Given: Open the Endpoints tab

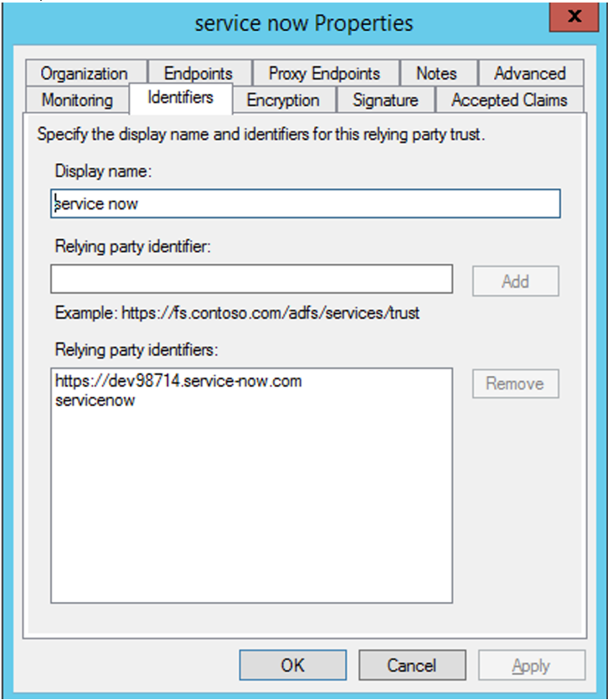Looking at the screenshot, I should (198, 73).
